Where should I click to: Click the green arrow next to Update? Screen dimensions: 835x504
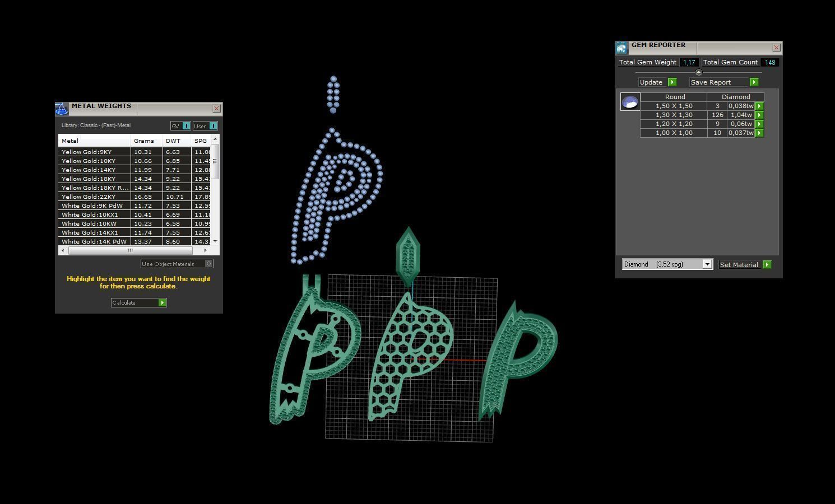point(672,82)
